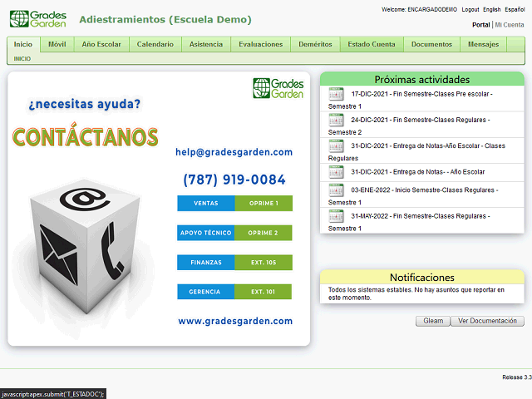Click the Notificaciones panel header
This screenshot has width=532, height=399.
(x=422, y=277)
